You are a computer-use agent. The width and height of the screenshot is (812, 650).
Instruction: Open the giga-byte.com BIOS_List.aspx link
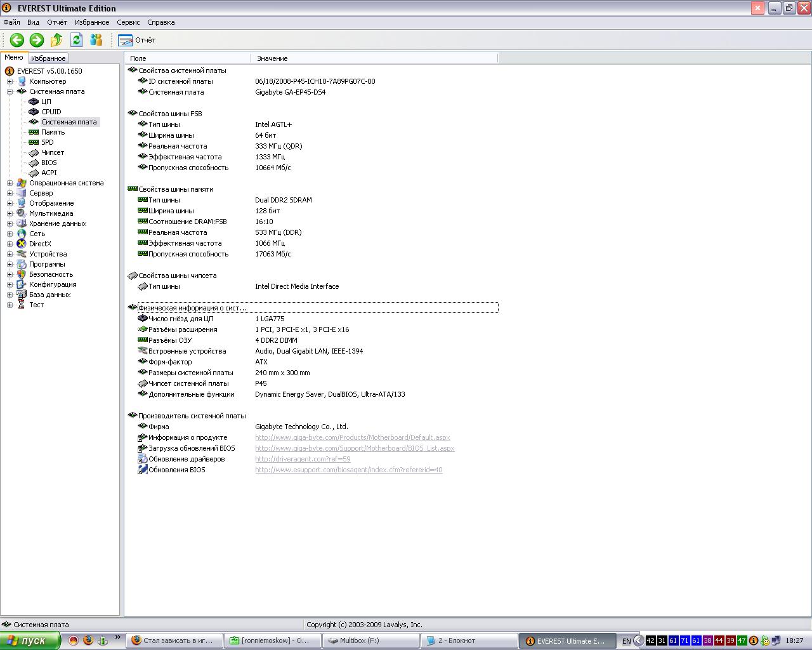click(x=355, y=448)
